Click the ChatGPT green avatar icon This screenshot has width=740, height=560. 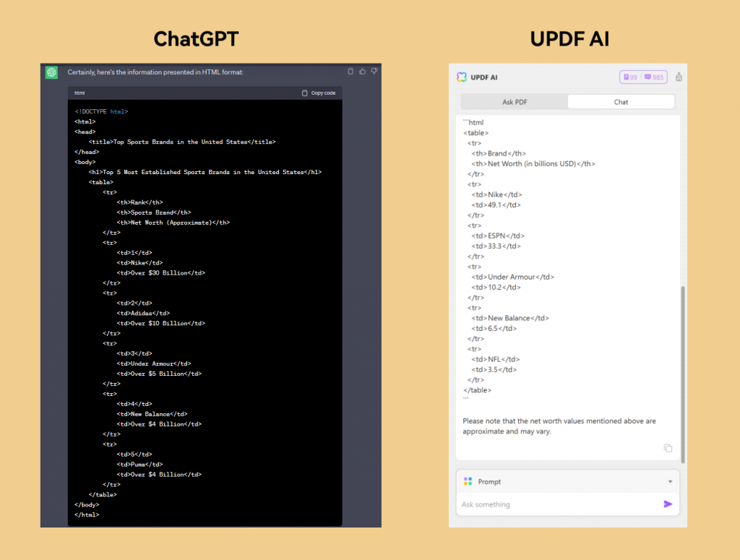51,72
